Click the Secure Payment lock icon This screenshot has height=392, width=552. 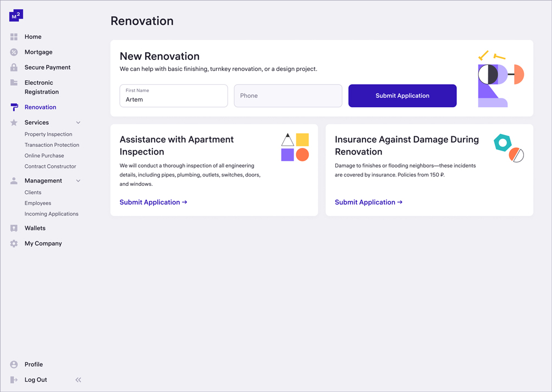(x=14, y=68)
